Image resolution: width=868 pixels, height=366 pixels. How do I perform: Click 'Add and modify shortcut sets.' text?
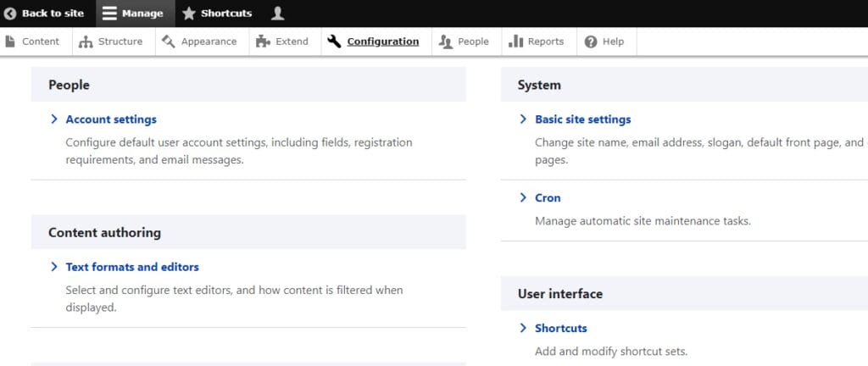[611, 351]
